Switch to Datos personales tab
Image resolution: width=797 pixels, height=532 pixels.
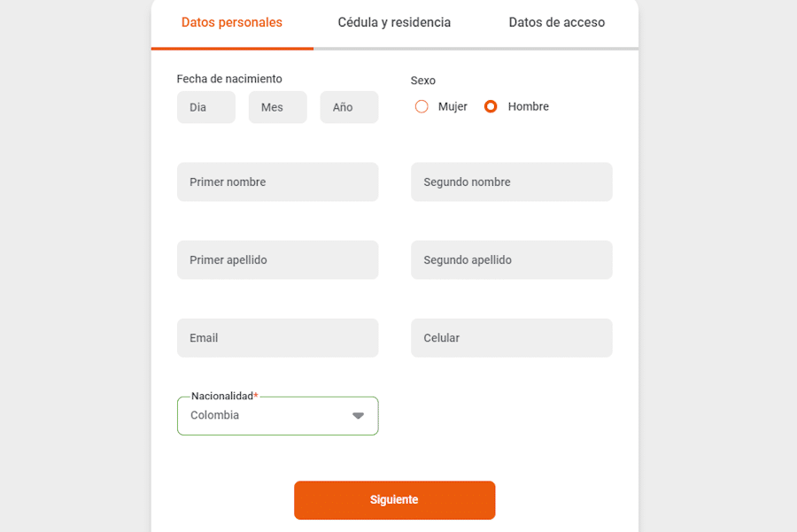click(x=232, y=23)
